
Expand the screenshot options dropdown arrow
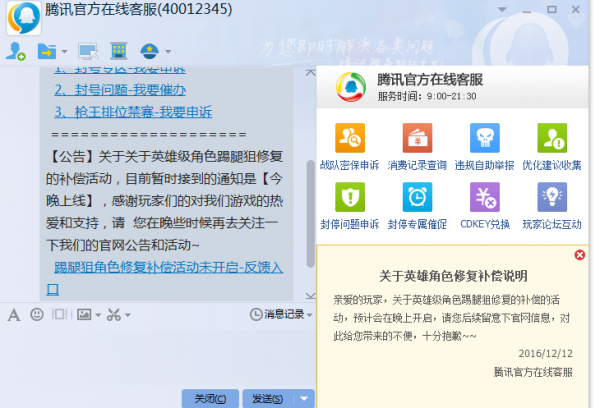click(x=128, y=315)
